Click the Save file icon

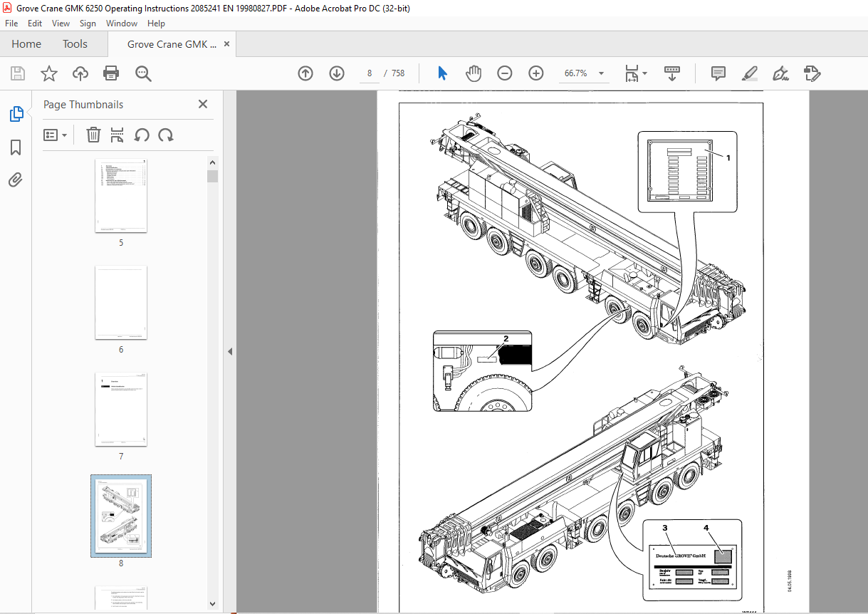point(18,73)
